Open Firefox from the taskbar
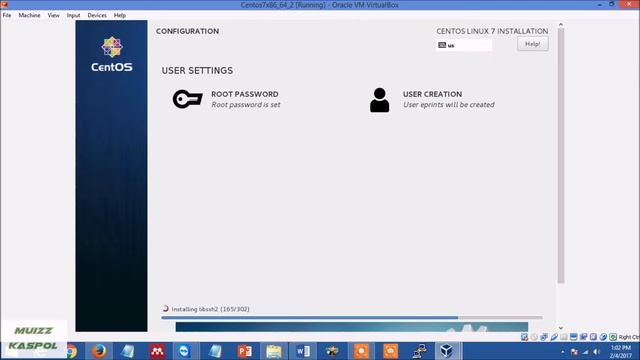640x360 pixels. click(x=99, y=351)
